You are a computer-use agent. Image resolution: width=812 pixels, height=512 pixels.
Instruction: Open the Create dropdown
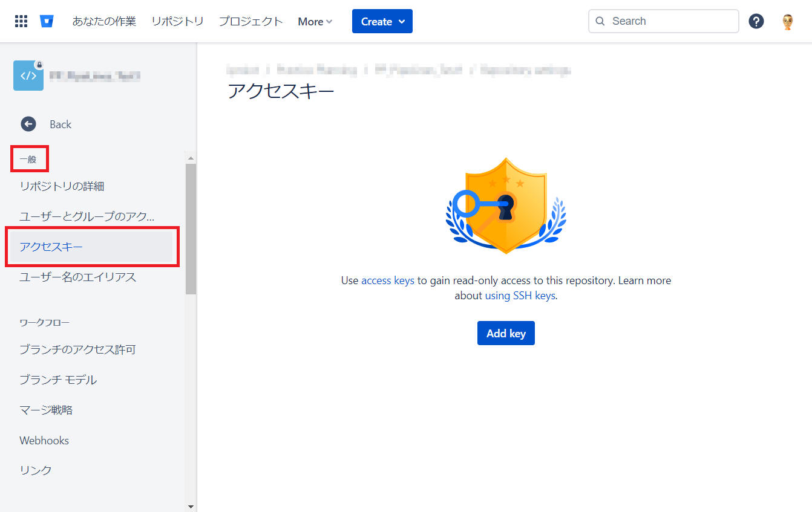coord(382,21)
